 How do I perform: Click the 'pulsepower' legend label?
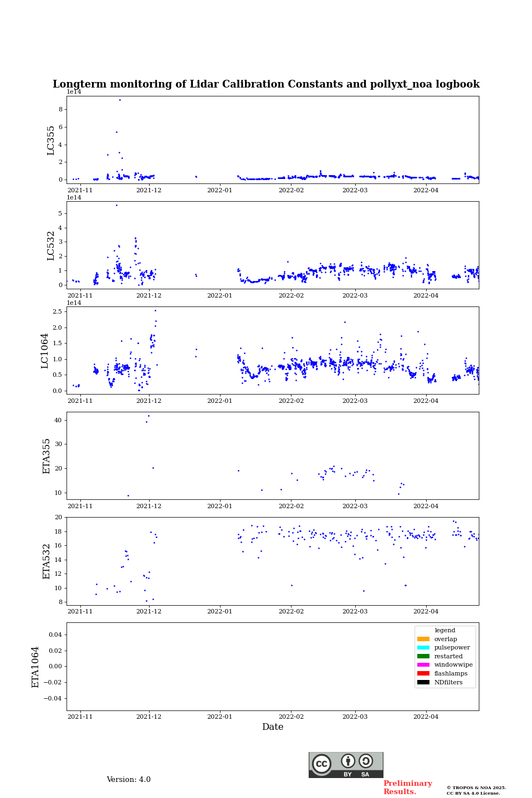click(x=452, y=648)
